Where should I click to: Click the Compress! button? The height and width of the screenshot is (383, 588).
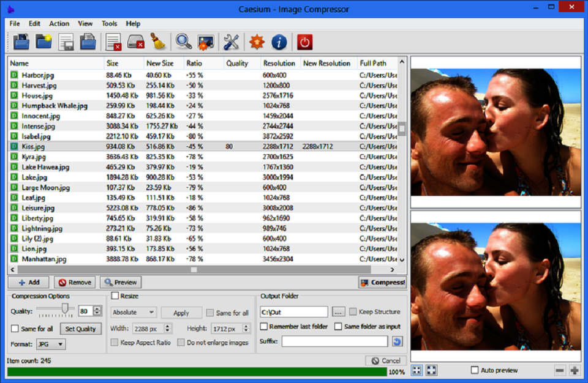click(382, 282)
